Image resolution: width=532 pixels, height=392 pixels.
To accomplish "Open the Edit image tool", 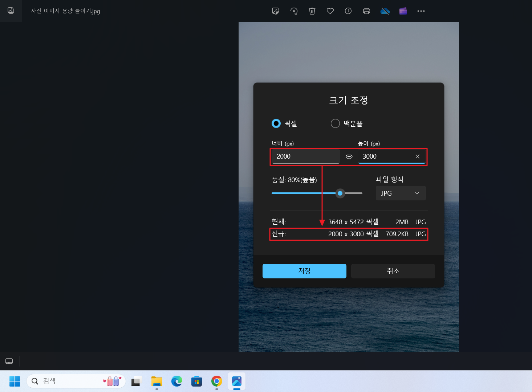I will coord(276,11).
